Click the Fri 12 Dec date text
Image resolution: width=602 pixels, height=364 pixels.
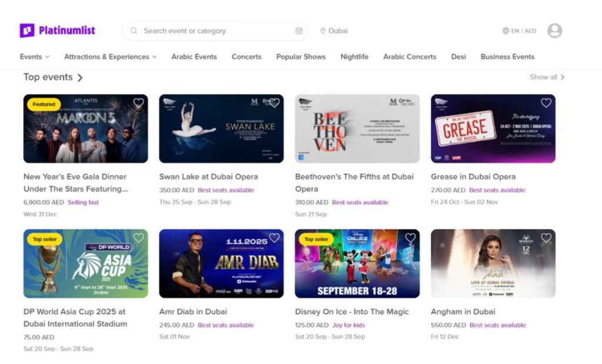tap(444, 337)
